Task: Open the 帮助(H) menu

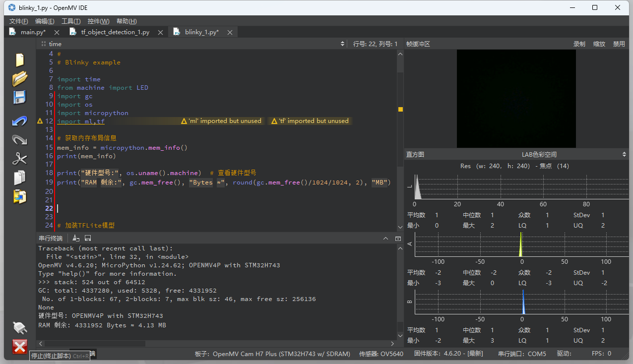Action: 127,21
